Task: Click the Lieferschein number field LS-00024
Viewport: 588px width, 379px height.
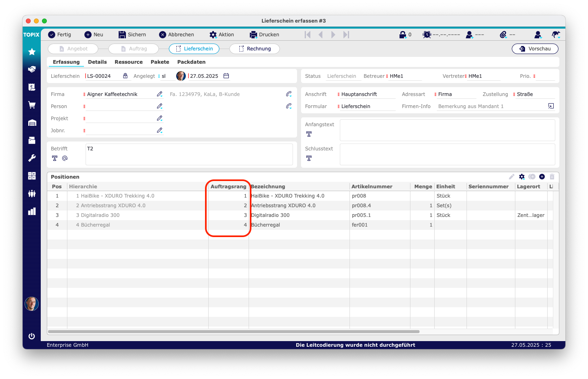Action: click(x=103, y=76)
